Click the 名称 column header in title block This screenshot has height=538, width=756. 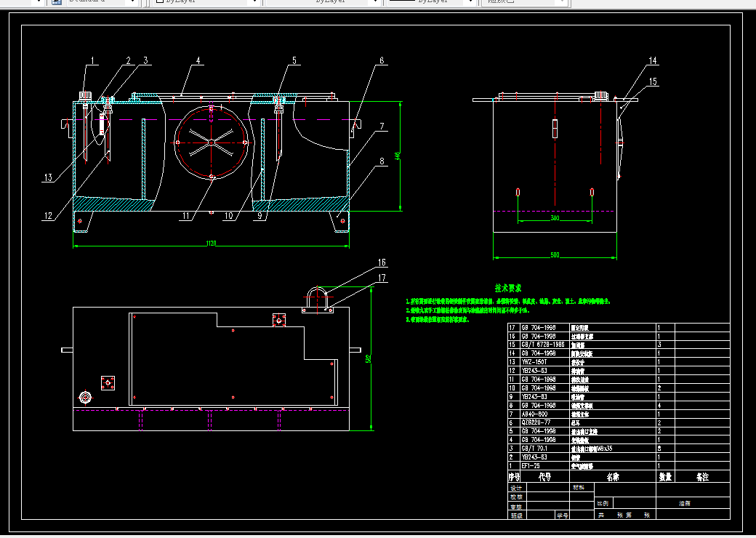tap(613, 477)
